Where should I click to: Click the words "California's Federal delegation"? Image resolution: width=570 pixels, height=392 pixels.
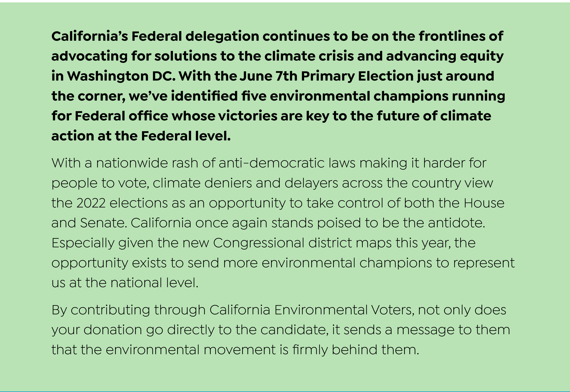click(x=155, y=36)
